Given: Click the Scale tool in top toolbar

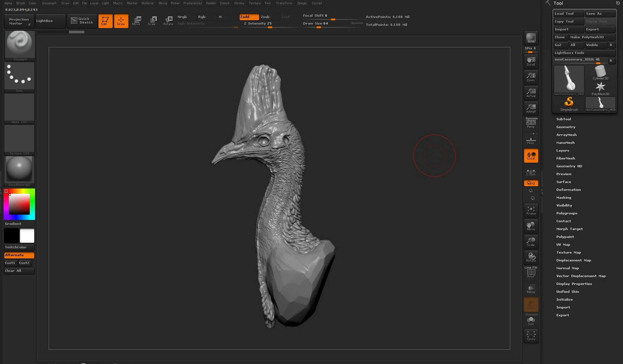Looking at the screenshot, I should (x=152, y=21).
